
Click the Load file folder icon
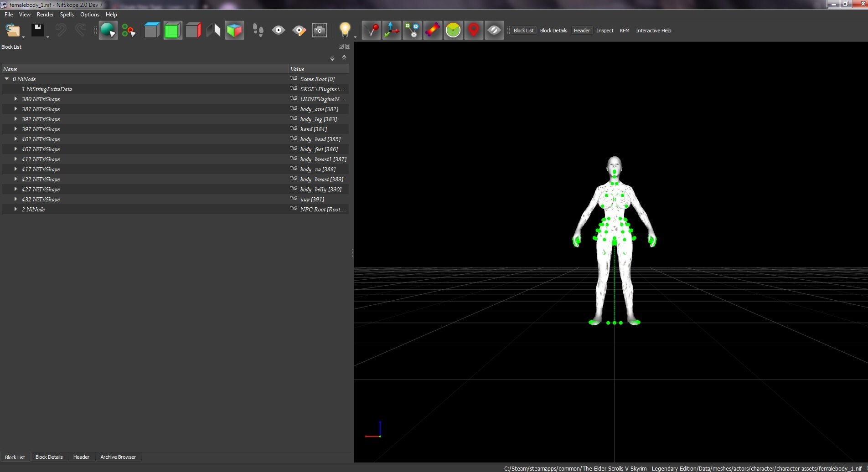click(12, 31)
